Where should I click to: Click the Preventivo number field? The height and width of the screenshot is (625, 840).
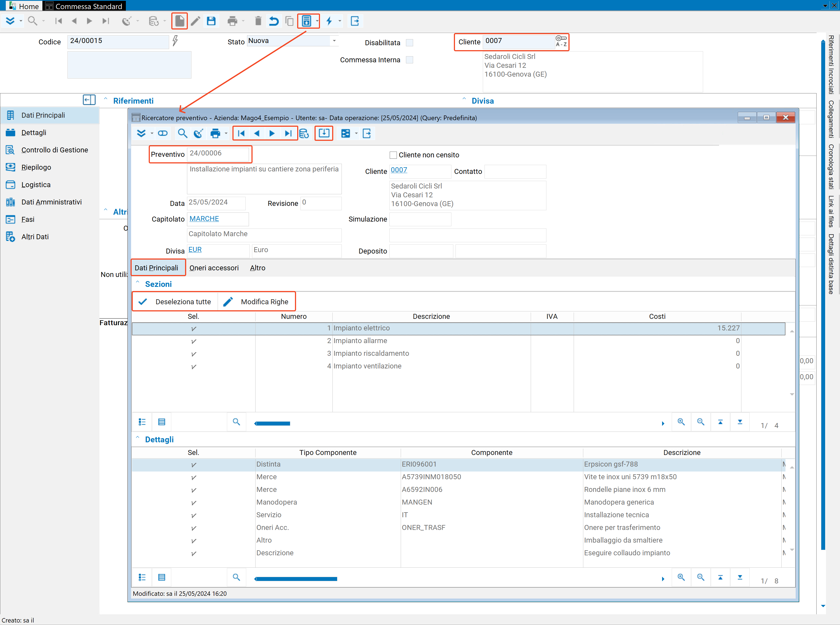218,154
